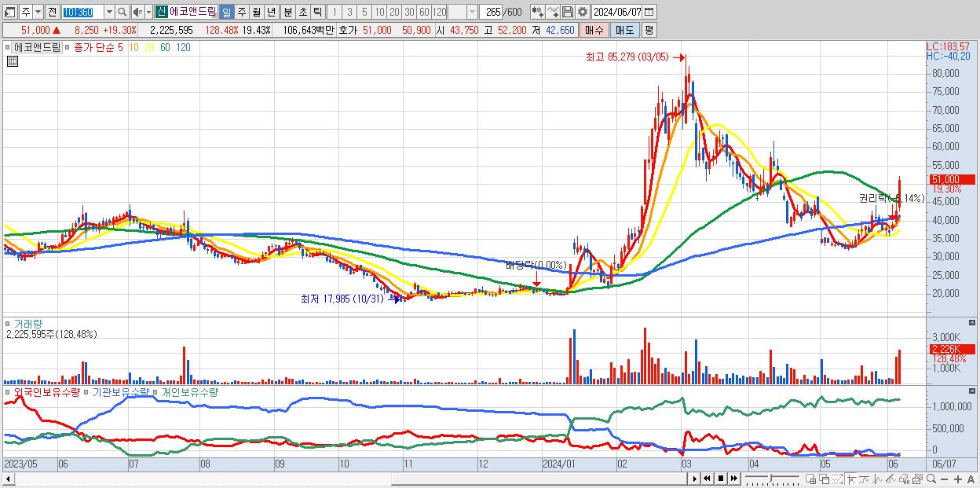Select the 틱 (tick) period button
The width and height of the screenshot is (980, 488).
(x=317, y=12)
